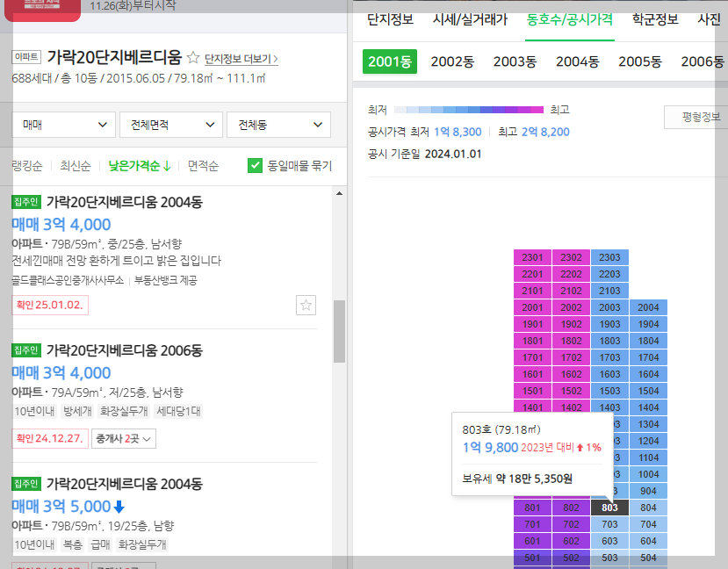Open the 전체동 building selector dropdown
Image resolution: width=728 pixels, height=569 pixels.
point(278,124)
